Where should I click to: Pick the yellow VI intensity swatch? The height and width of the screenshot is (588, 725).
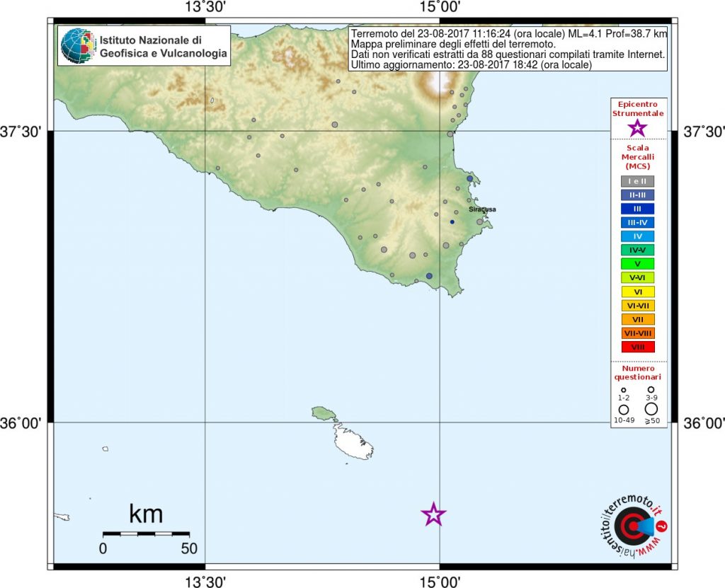[x=637, y=292]
